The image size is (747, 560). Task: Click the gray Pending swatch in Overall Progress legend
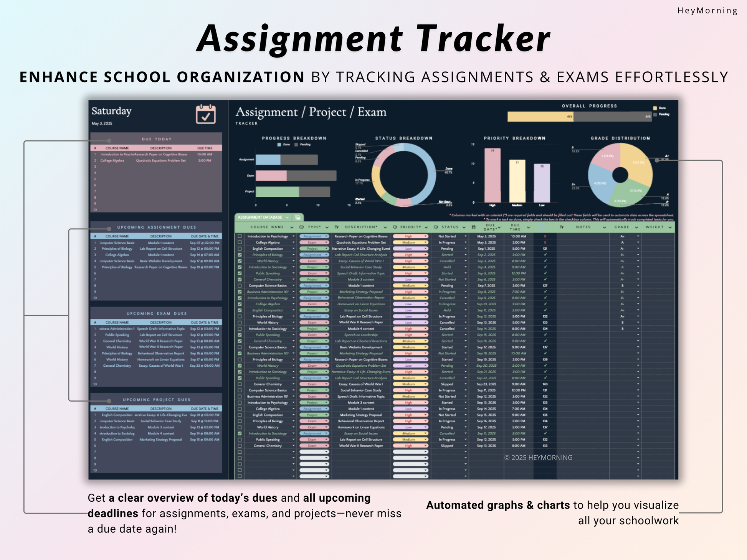coord(655,114)
